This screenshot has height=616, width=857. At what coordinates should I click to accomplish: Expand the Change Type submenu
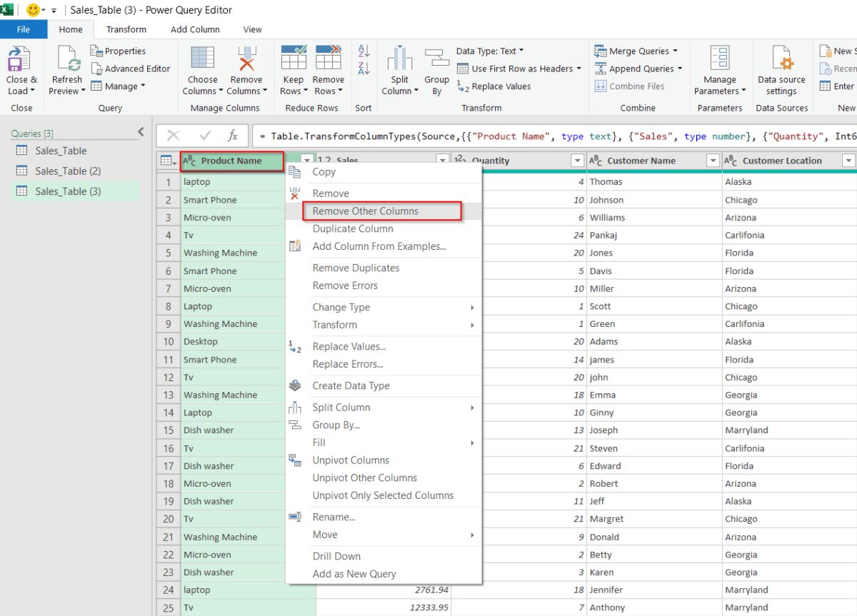(341, 307)
